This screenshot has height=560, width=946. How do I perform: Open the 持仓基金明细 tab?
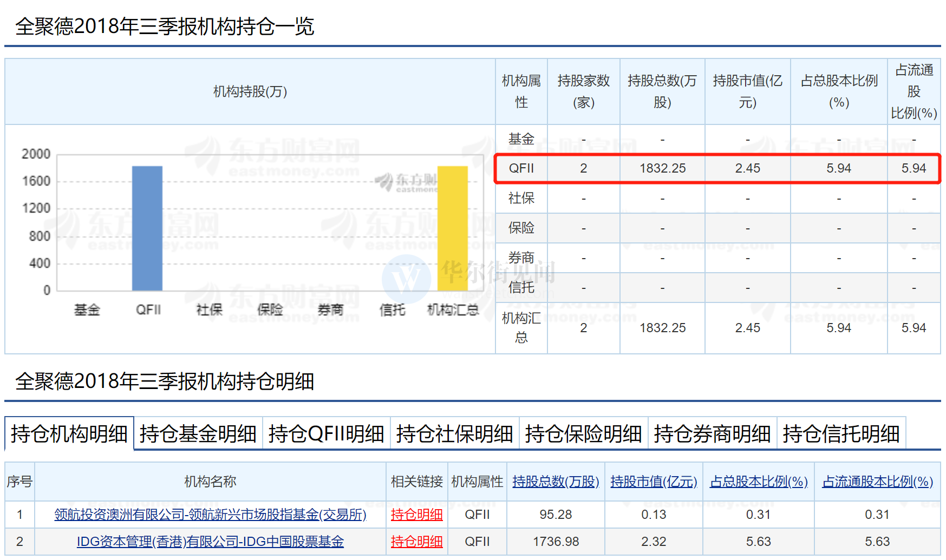(198, 433)
